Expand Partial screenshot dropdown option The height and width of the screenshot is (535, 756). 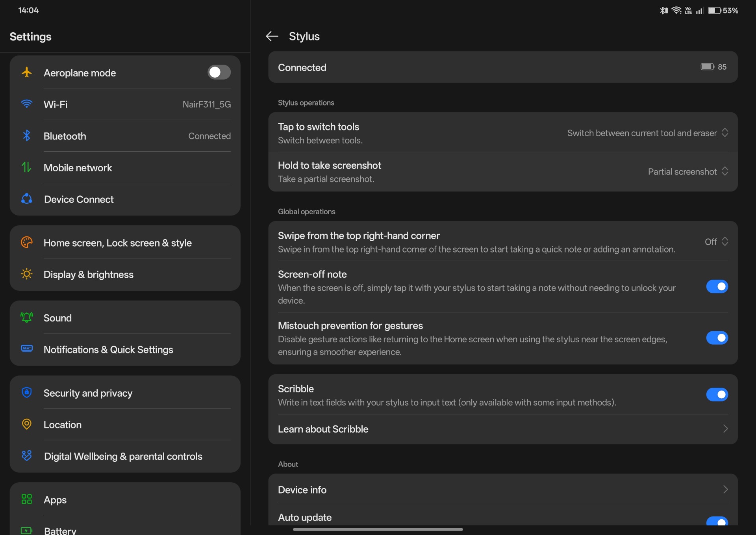[x=687, y=172]
